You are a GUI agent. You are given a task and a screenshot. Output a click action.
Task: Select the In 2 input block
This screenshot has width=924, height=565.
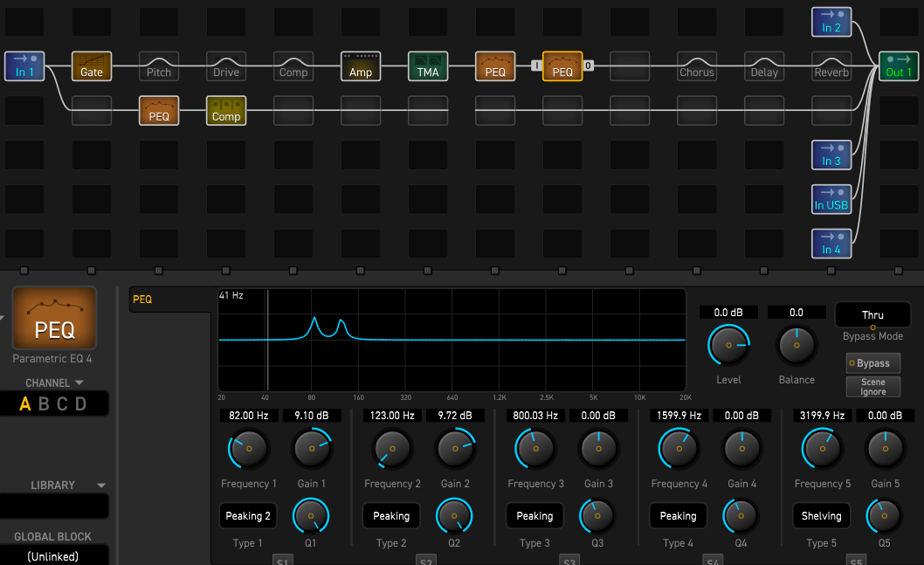click(x=831, y=22)
